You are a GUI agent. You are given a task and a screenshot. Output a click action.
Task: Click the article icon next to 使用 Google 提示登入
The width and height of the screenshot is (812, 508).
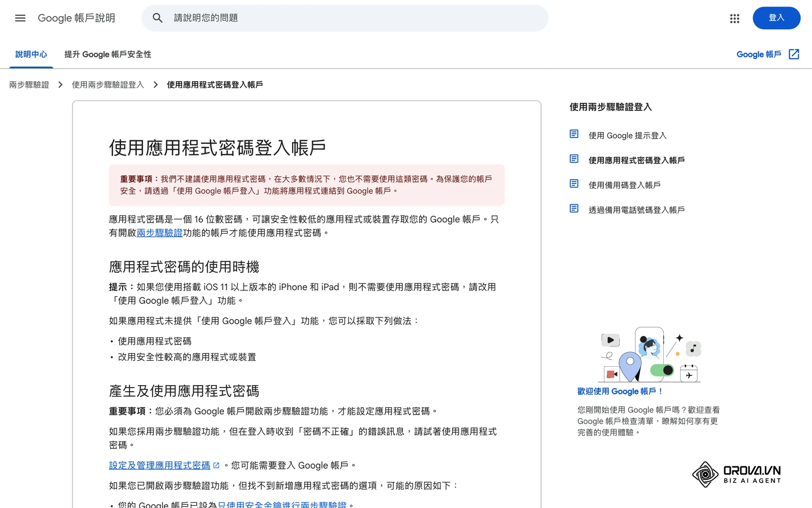(x=574, y=134)
